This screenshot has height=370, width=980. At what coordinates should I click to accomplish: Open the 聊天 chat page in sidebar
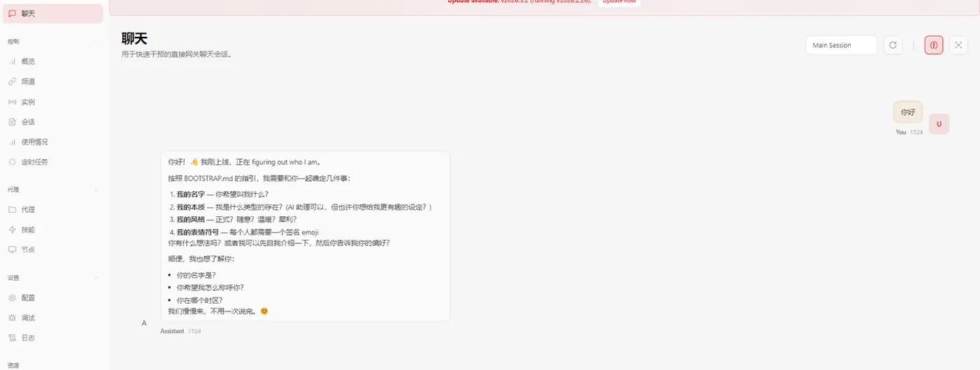click(x=53, y=13)
